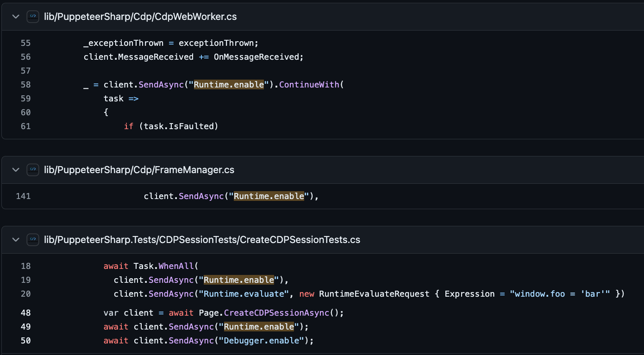Viewport: 644px width, 355px height.
Task: Click the code file icon for CdpWebWorker.cs
Action: coord(33,17)
